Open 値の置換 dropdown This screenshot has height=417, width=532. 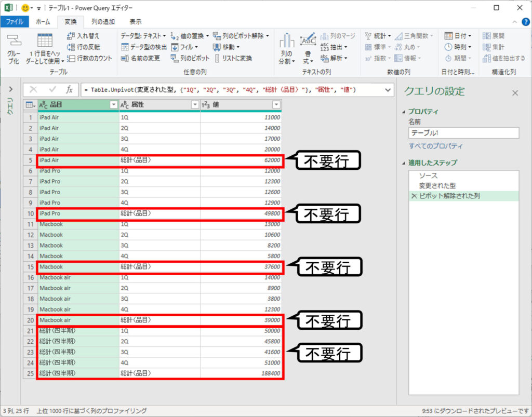[x=190, y=36]
